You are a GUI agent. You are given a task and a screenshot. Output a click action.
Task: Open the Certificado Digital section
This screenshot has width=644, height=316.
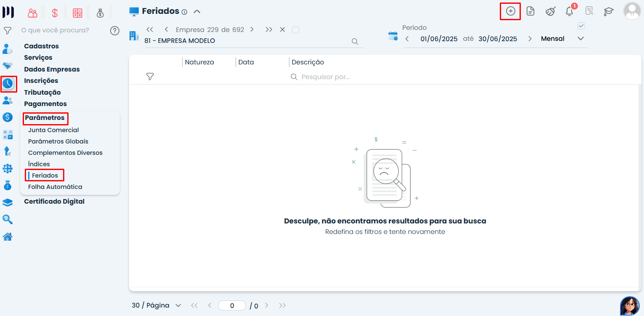click(x=54, y=202)
